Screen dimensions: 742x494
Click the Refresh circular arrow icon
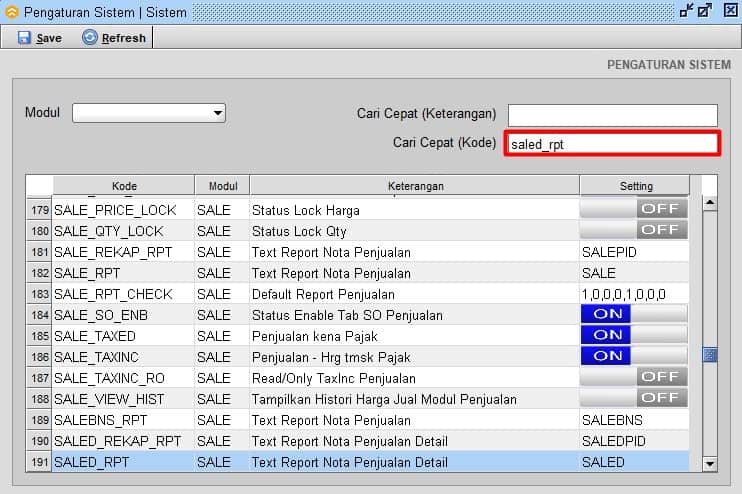[90, 38]
